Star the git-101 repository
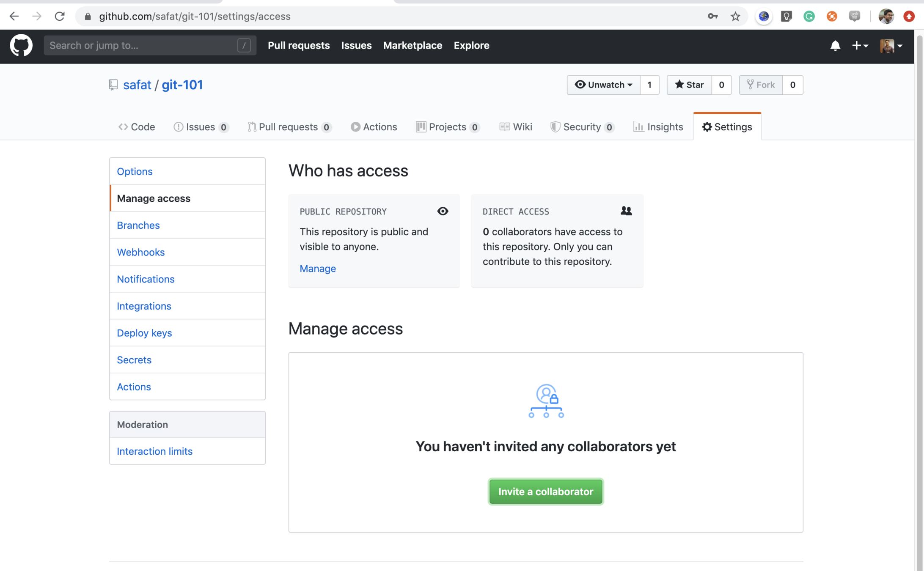This screenshot has height=571, width=924. [689, 85]
